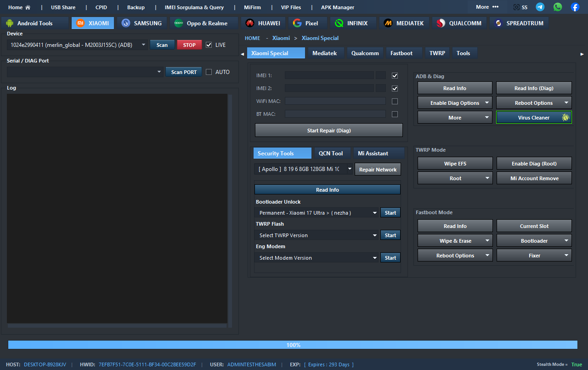Click the WhatsApp icon

[558, 7]
